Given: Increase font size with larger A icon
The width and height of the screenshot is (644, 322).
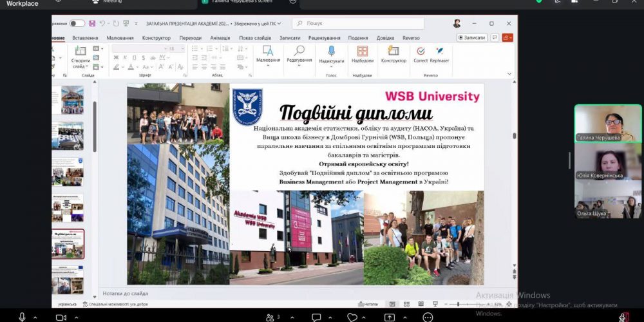Looking at the screenshot, I should (162, 67).
